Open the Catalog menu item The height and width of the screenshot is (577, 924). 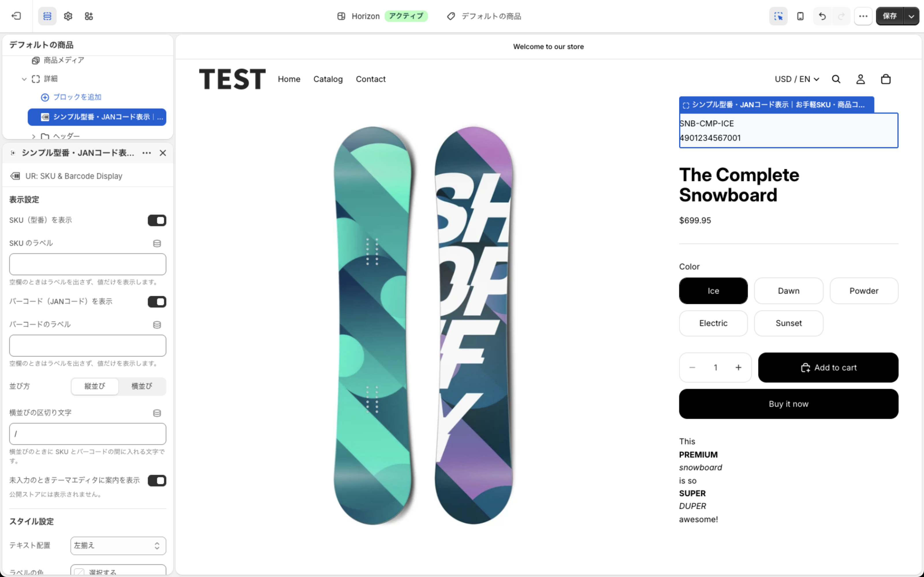tap(328, 79)
